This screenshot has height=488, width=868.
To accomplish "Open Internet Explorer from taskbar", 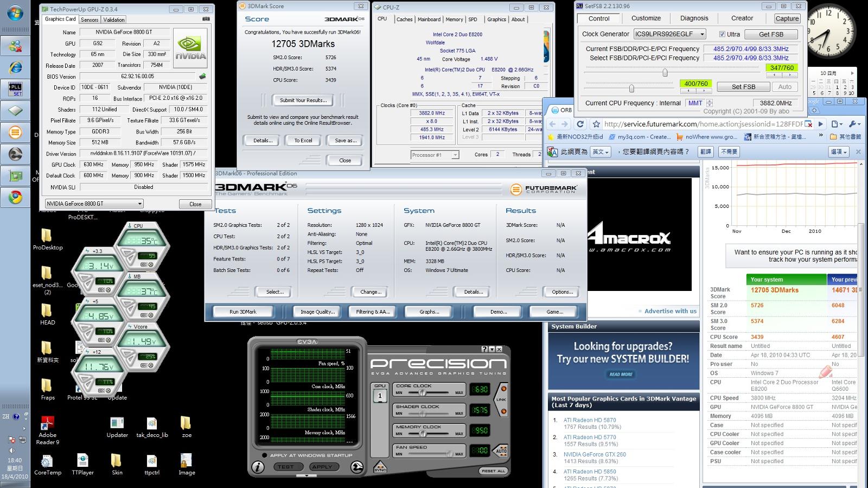I will pos(15,67).
